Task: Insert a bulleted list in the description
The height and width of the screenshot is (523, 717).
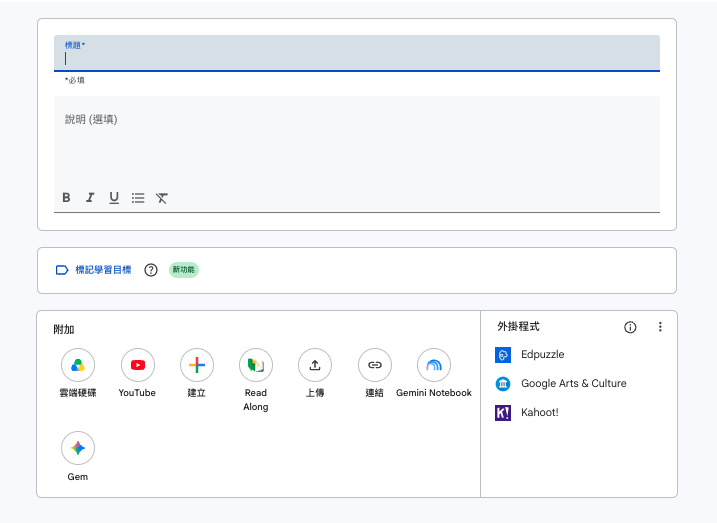Action: pyautogui.click(x=138, y=197)
